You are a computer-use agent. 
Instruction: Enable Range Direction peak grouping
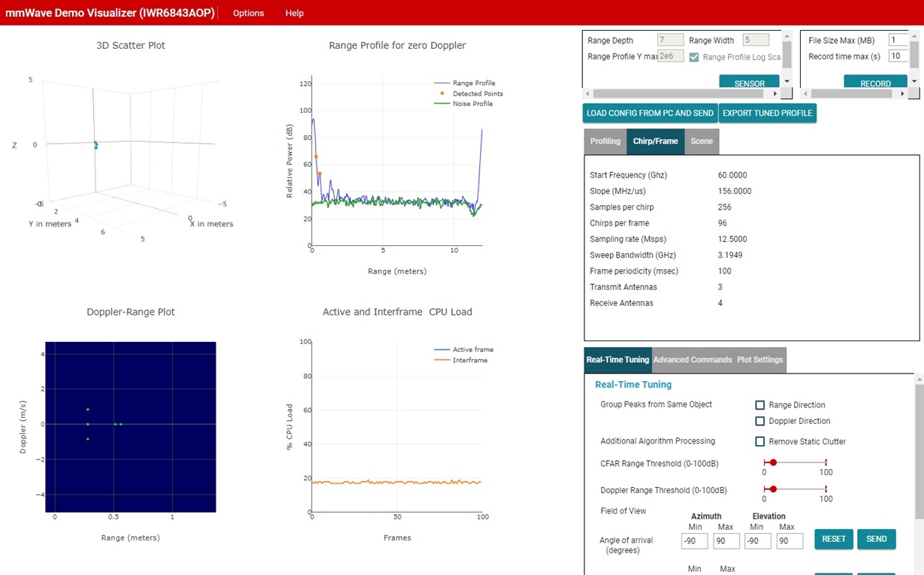[760, 405]
